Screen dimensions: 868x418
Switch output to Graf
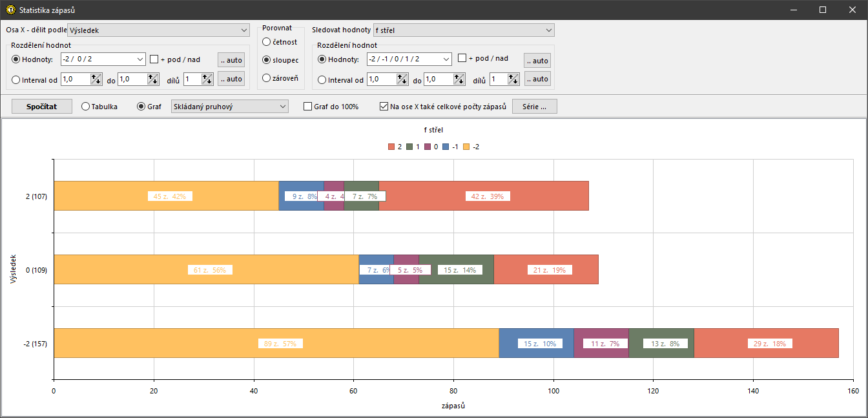click(x=141, y=107)
